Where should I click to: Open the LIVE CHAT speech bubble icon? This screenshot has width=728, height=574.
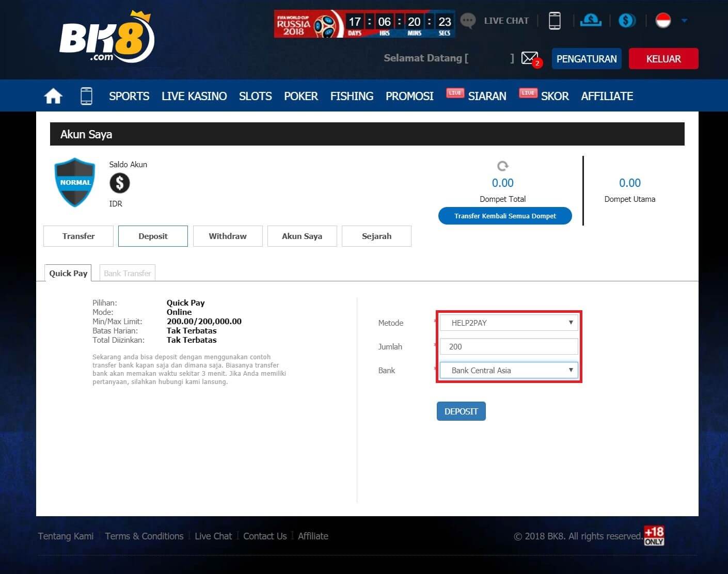point(467,20)
